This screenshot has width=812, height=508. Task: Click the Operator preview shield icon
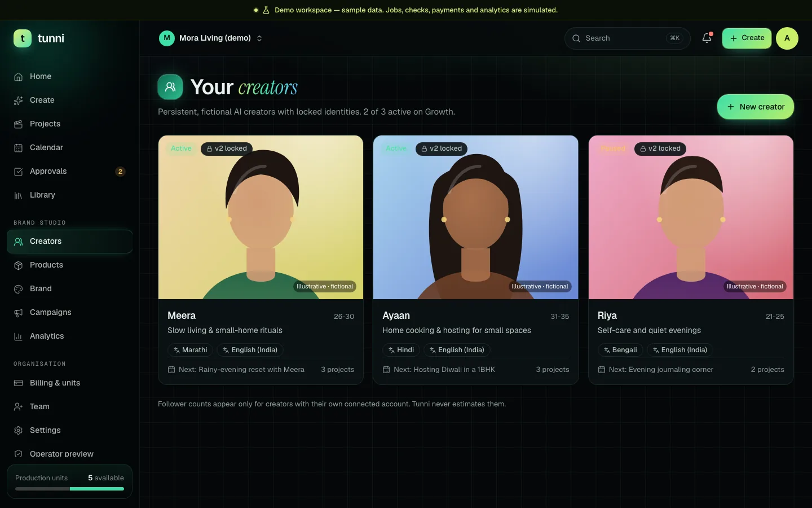[x=19, y=454]
